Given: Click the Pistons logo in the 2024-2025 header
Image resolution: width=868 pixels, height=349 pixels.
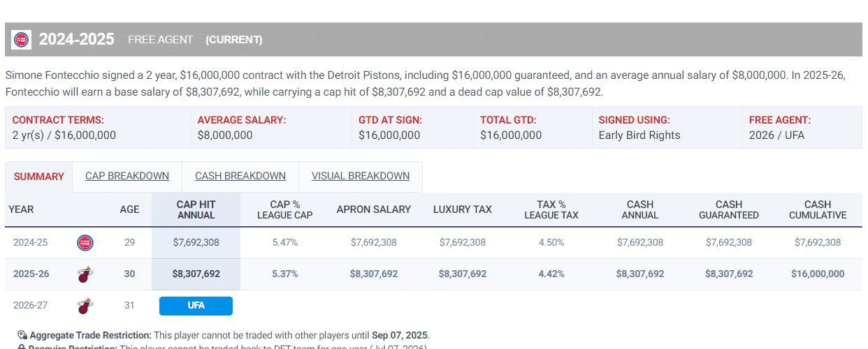Looking at the screenshot, I should click(22, 40).
